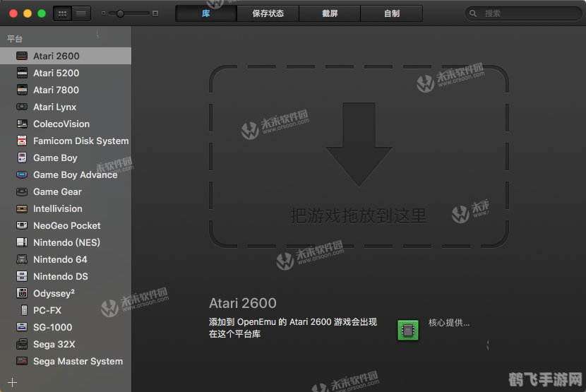The height and width of the screenshot is (392, 586).
Task: Select Nintendo 64 platform label
Action: click(x=60, y=259)
